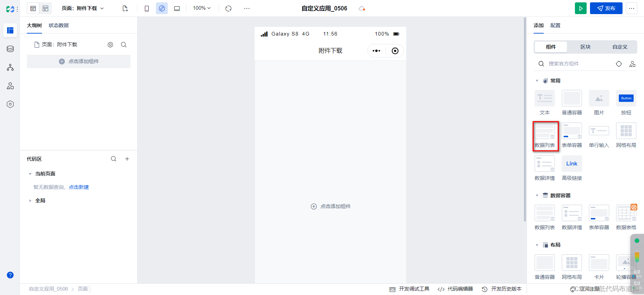Click the 发布 publish button
Viewport: 644px width, 295px height.
click(x=606, y=8)
